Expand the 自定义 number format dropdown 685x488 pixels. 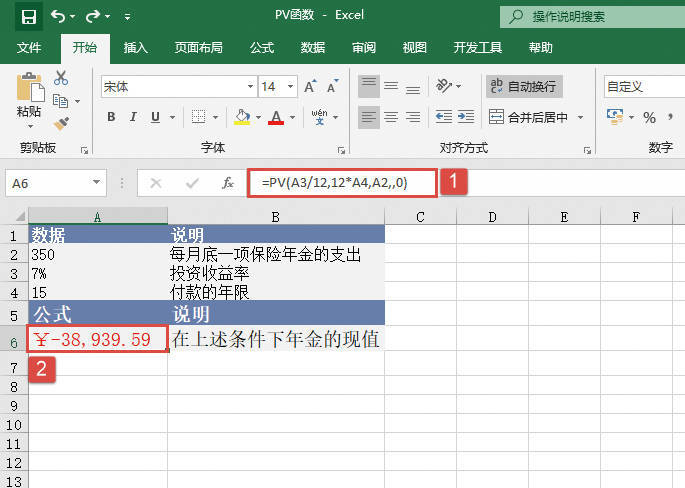[642, 87]
